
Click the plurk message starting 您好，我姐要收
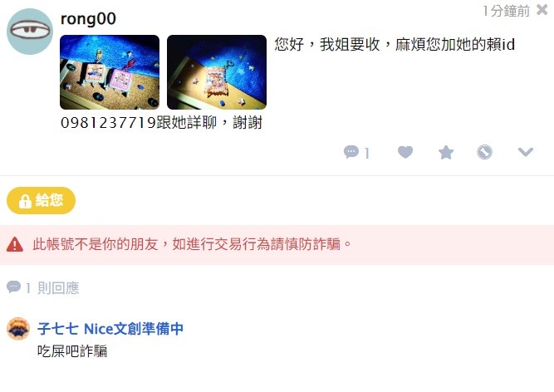(x=395, y=45)
